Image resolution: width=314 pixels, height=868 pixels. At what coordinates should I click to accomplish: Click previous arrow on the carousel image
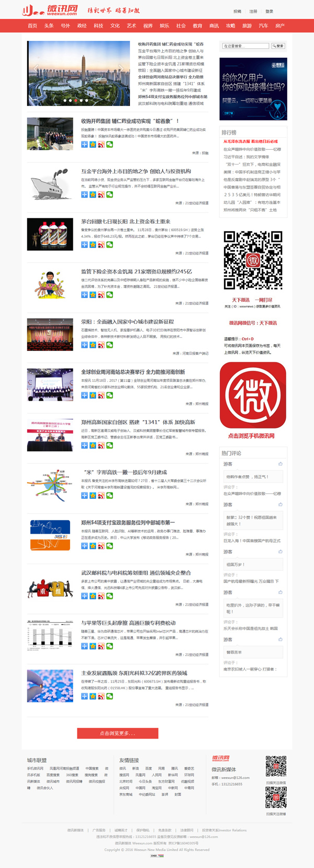(x=36, y=68)
